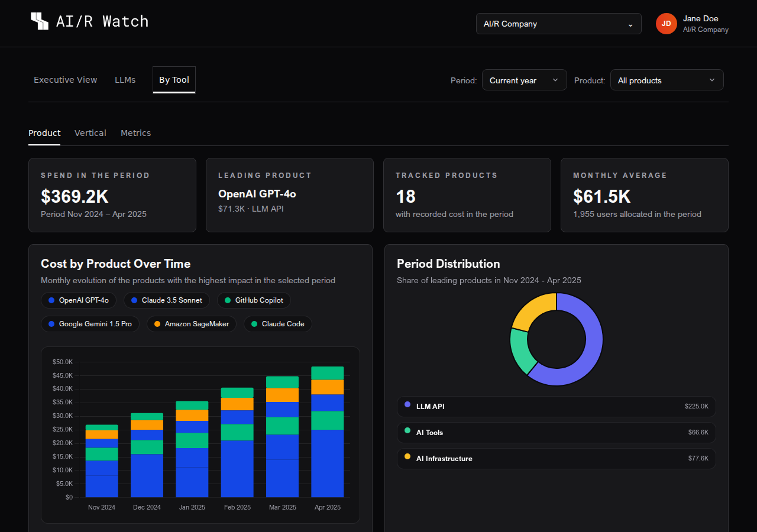This screenshot has height=532, width=757.
Task: Open the JD user avatar
Action: 667,24
